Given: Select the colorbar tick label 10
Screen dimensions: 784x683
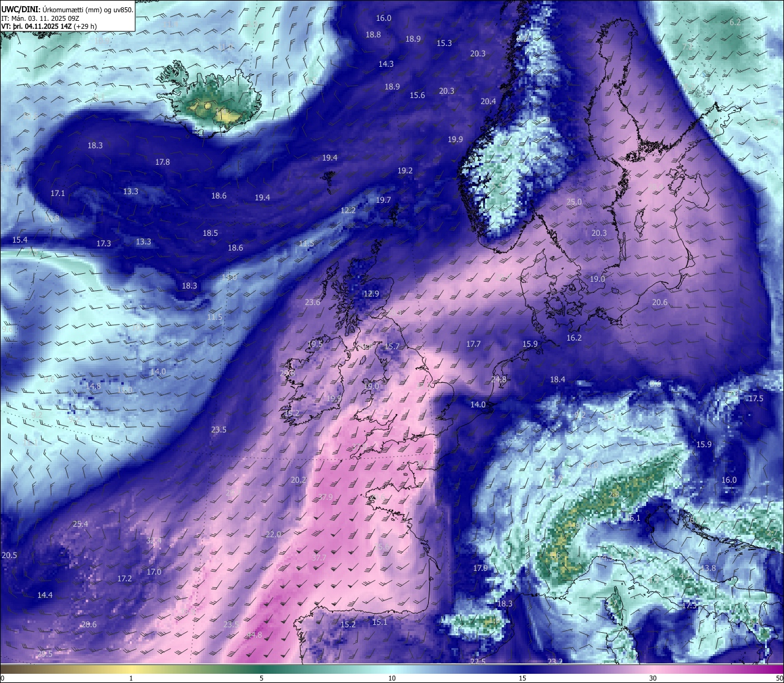Looking at the screenshot, I should pos(392,678).
